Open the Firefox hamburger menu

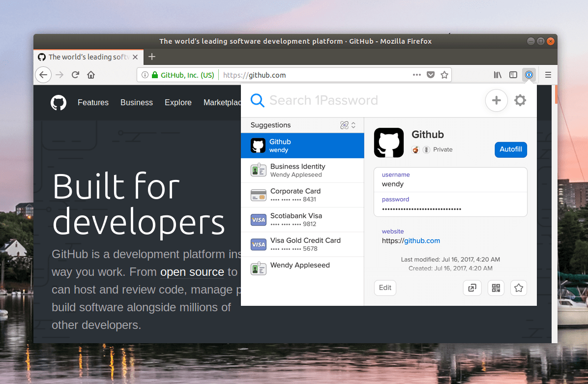tap(548, 75)
